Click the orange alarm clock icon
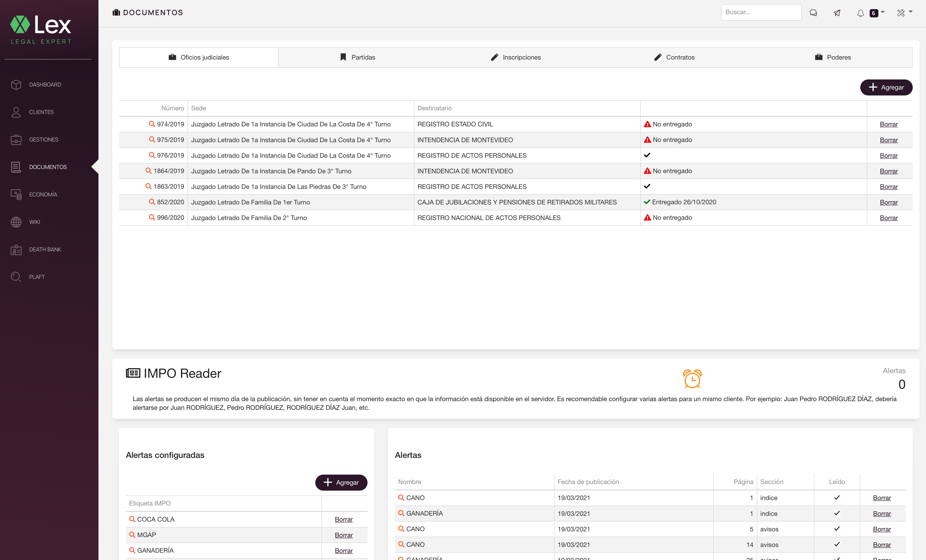Viewport: 926px width, 560px height. click(x=692, y=378)
